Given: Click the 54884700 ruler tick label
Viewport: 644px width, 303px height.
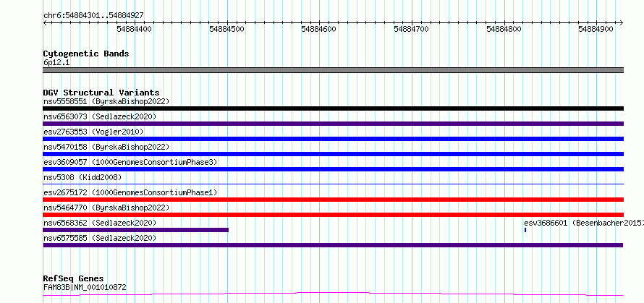Looking at the screenshot, I should pyautogui.click(x=411, y=29).
